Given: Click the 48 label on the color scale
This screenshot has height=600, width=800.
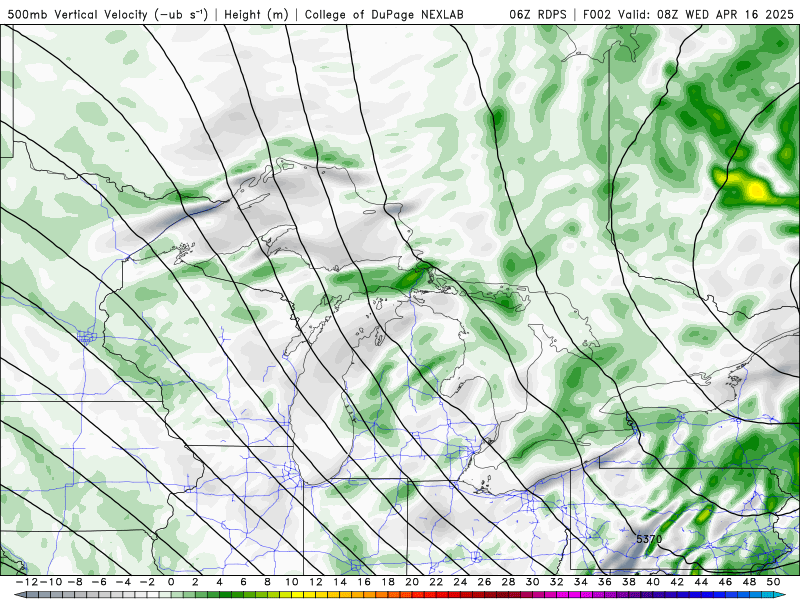Looking at the screenshot, I should click(x=749, y=582).
